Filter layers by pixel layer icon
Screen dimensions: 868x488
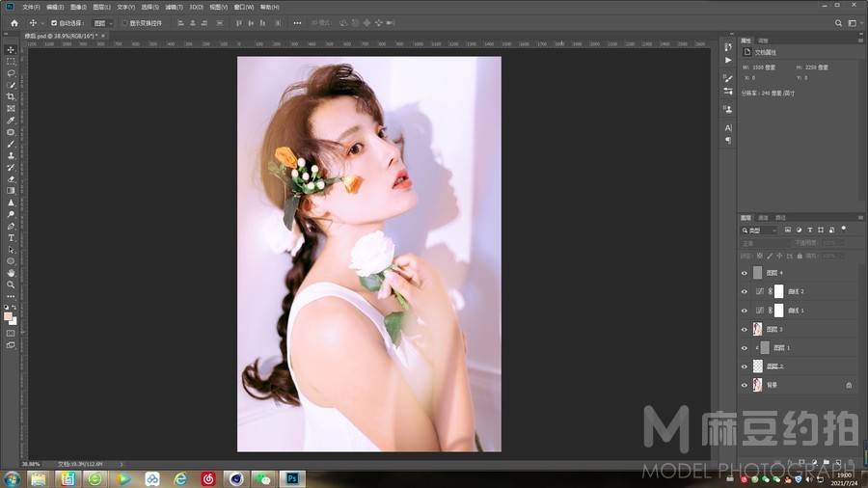(788, 230)
